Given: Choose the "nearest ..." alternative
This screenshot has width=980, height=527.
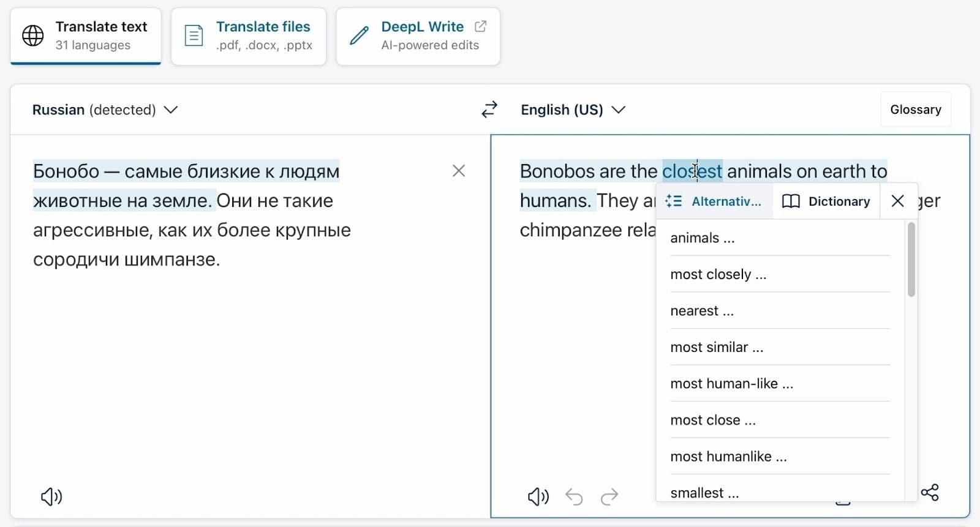Looking at the screenshot, I should pos(702,311).
